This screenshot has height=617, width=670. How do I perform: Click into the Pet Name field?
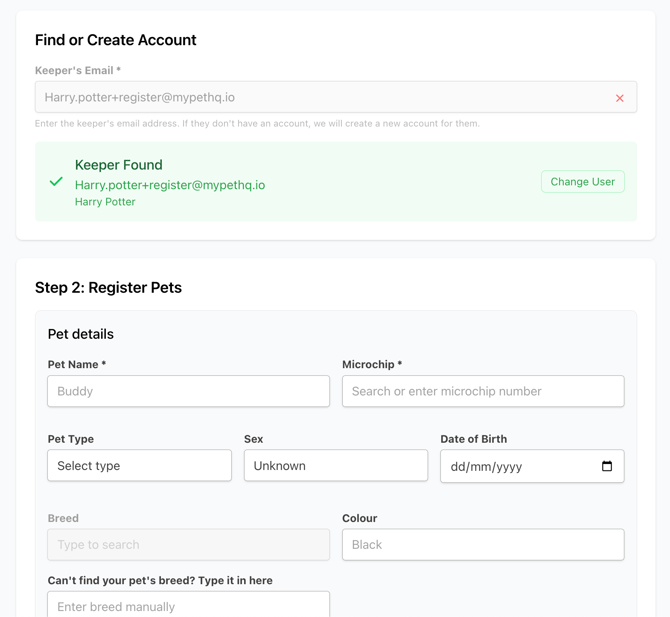[x=188, y=391]
